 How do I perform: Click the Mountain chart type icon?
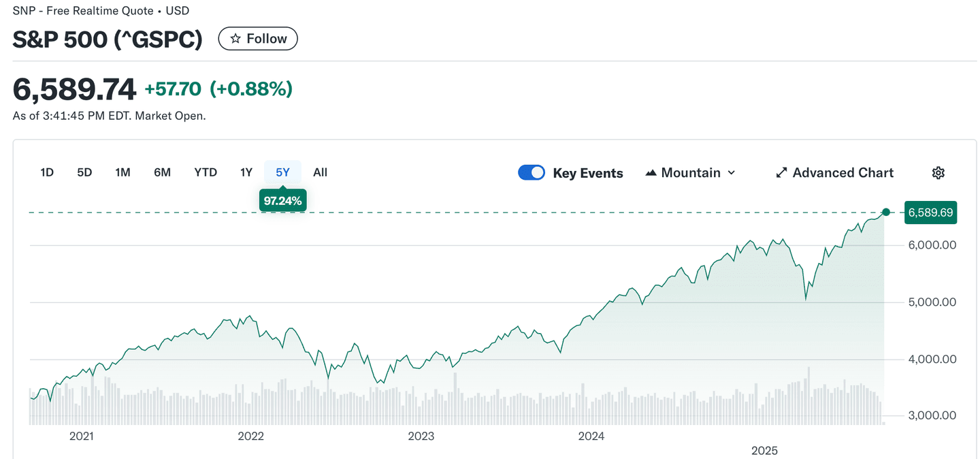[651, 173]
